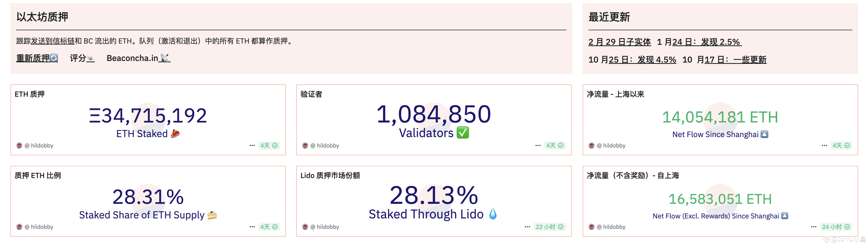Click the upward arrow after Net Flow Since Shanghai

click(x=764, y=134)
